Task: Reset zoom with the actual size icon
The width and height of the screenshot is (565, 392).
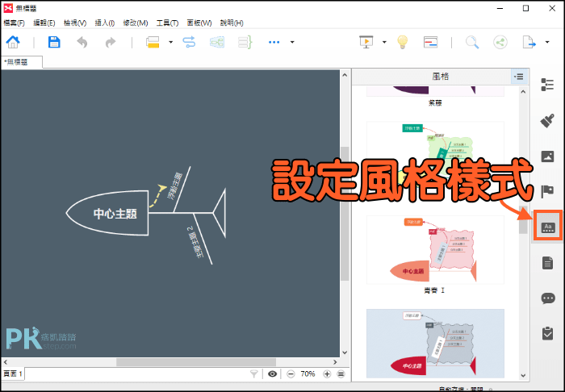Action: [x=341, y=374]
